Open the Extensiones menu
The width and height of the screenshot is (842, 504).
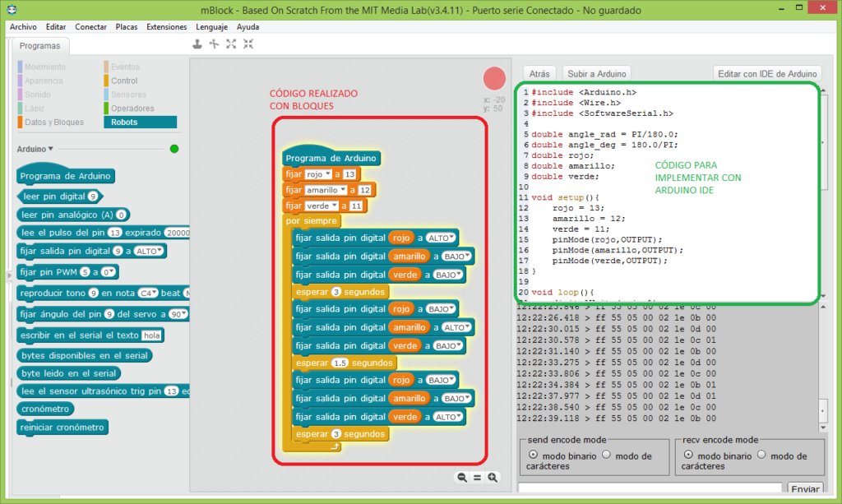pyautogui.click(x=166, y=26)
